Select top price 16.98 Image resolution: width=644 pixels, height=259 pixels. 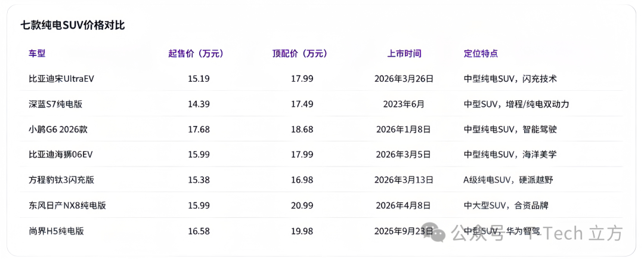coord(302,180)
